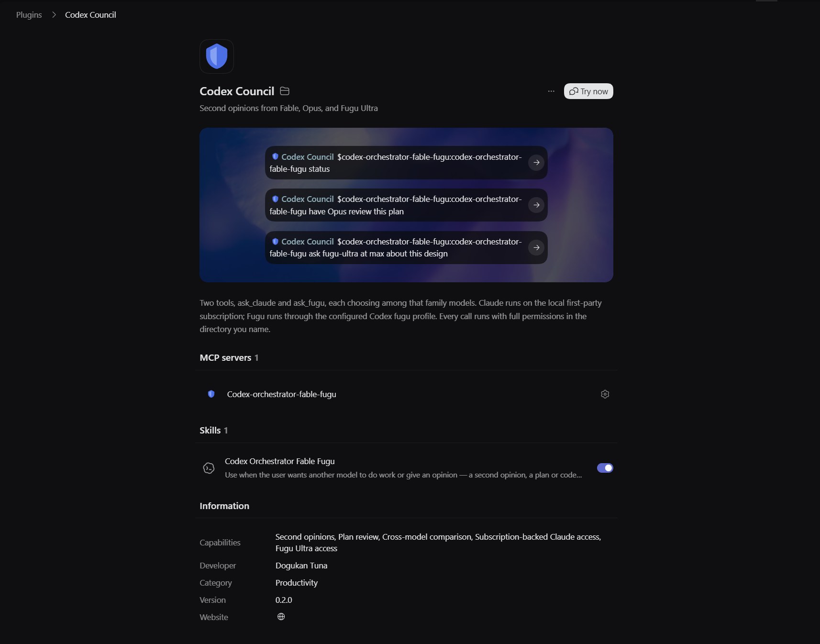Click the website globe icon
This screenshot has width=820, height=644.
pos(281,617)
